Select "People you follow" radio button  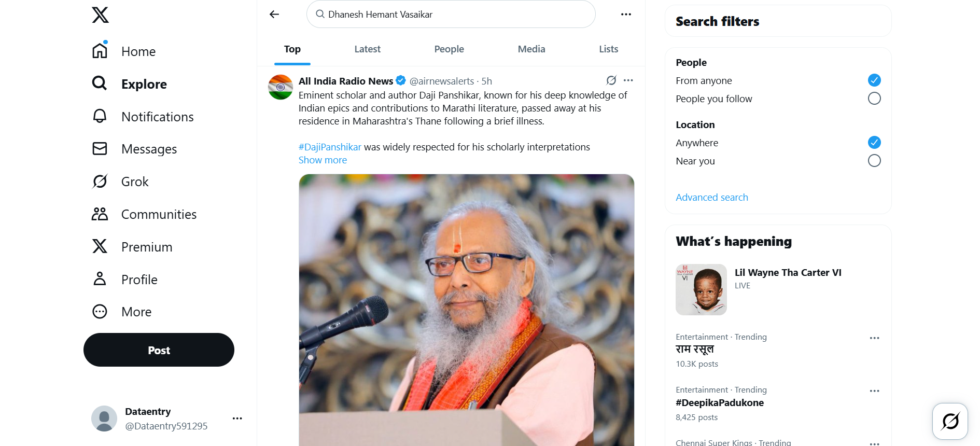[x=874, y=99]
